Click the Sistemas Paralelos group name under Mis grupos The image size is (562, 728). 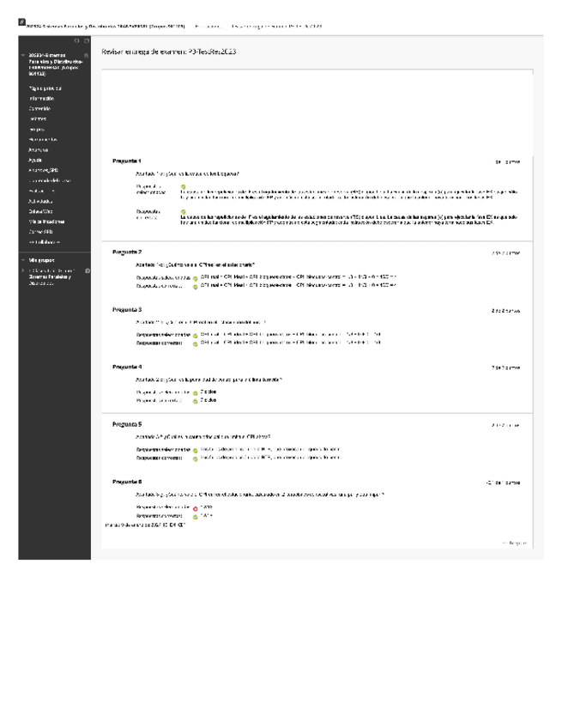51,276
